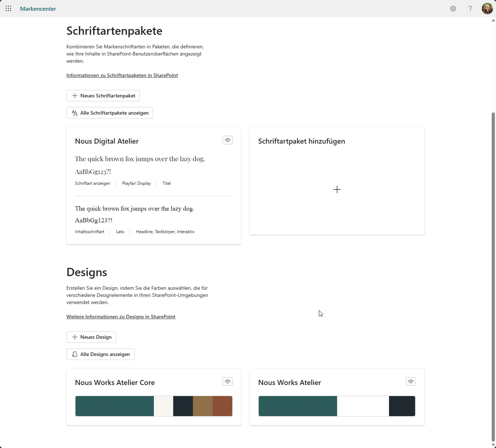Click the Neues Schriftartenpaket button
The image size is (496, 448).
point(103,96)
